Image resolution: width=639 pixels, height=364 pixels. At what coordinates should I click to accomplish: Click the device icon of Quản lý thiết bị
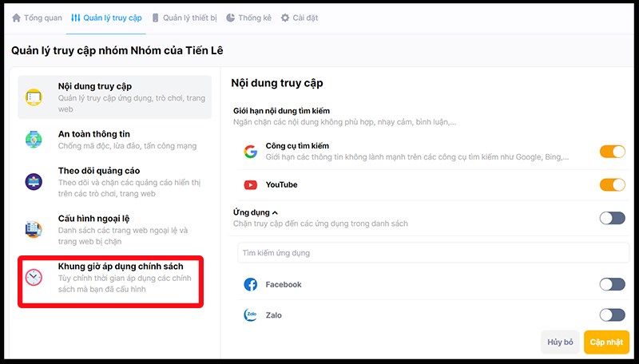pyautogui.click(x=155, y=18)
